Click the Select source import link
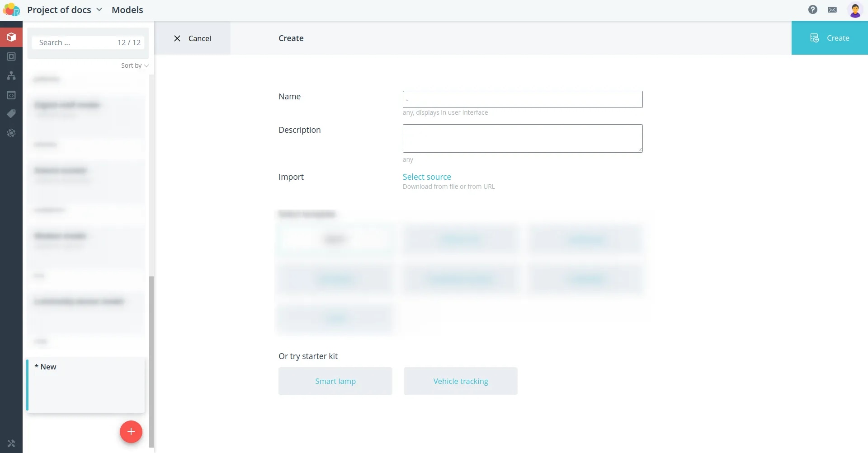The width and height of the screenshot is (868, 453). (427, 177)
